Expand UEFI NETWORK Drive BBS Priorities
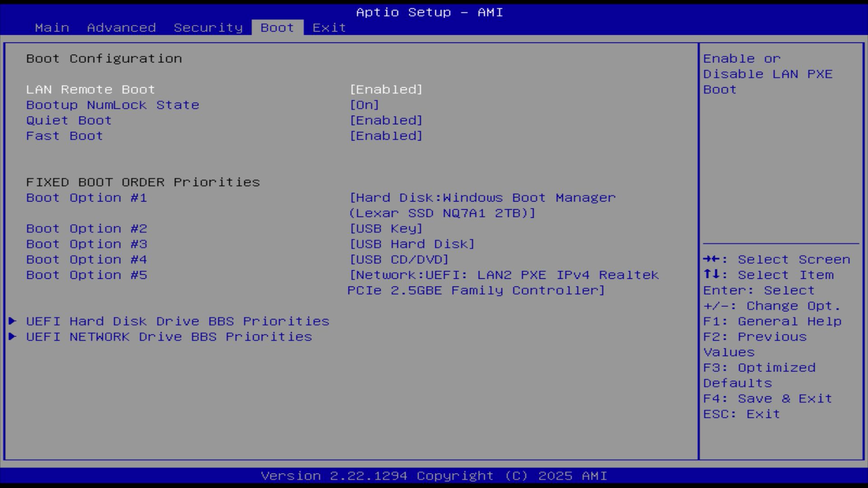This screenshot has width=868, height=488. (x=169, y=337)
